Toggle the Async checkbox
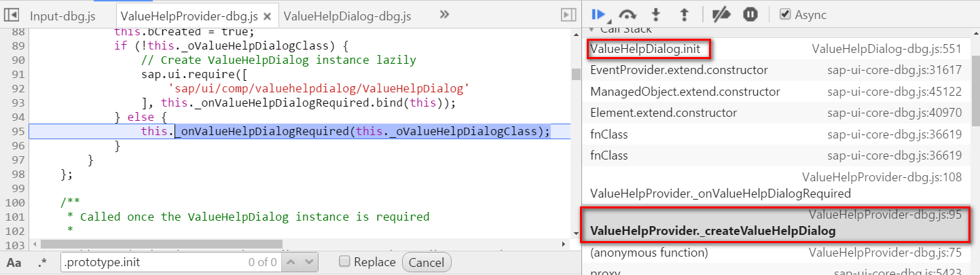This screenshot has width=980, height=275. click(x=785, y=14)
